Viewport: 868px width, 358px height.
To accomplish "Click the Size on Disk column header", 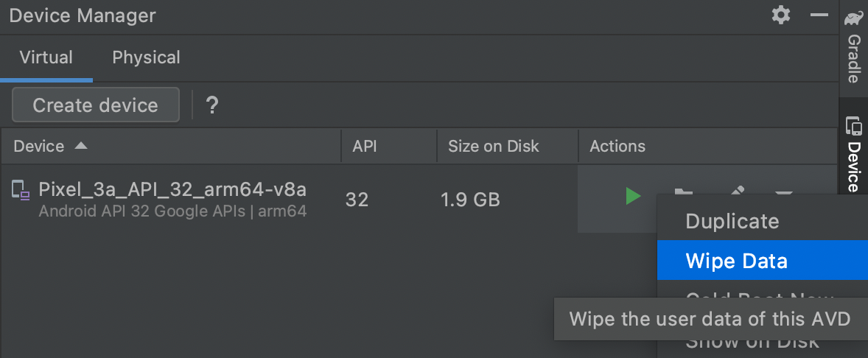I will (x=493, y=146).
